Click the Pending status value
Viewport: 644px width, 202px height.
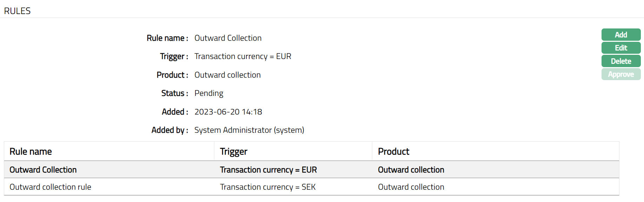(x=209, y=93)
